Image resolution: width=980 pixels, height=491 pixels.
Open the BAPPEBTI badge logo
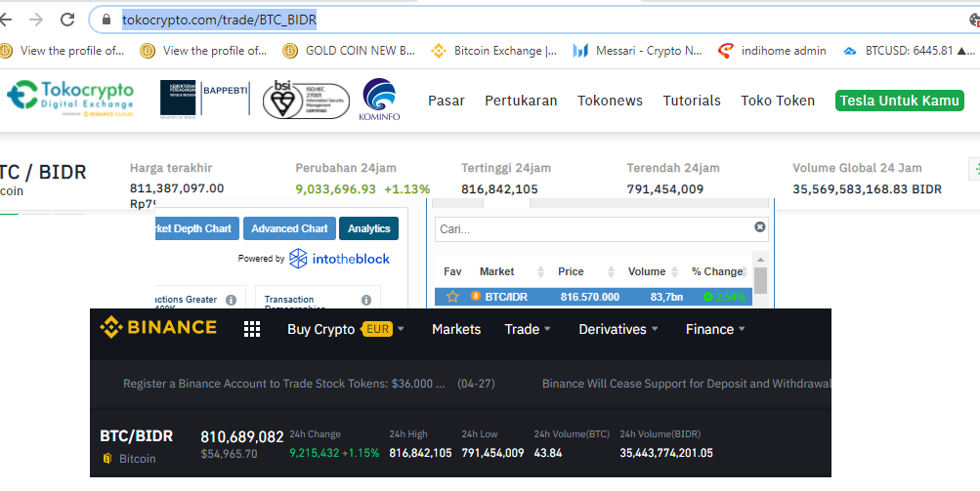(x=205, y=98)
